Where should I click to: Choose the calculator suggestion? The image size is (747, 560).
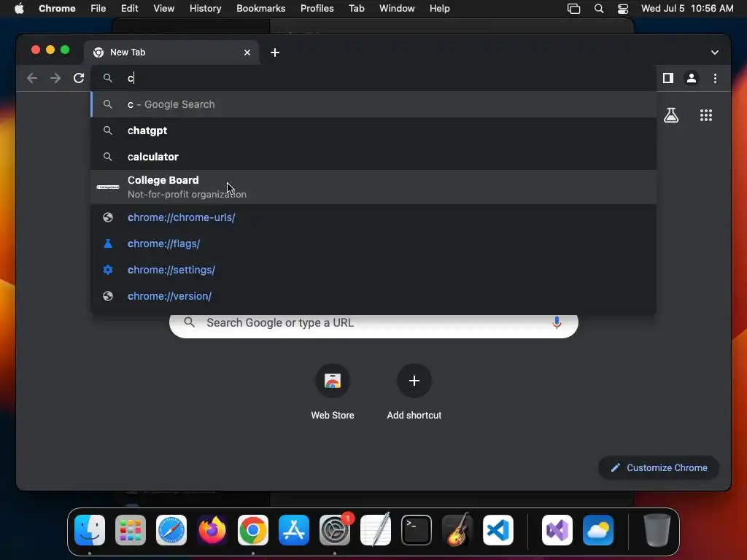373,157
